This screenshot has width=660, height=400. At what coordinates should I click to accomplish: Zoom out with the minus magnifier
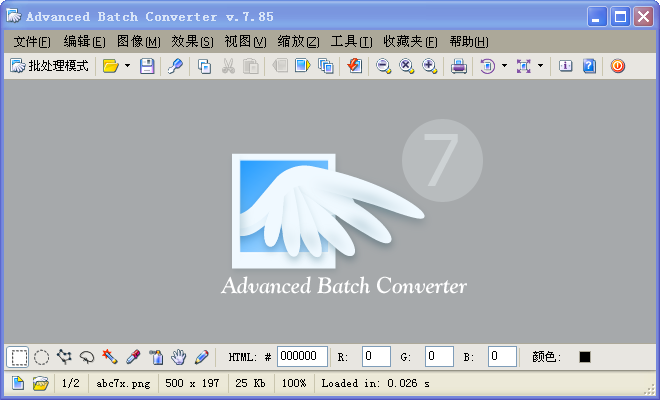(383, 66)
